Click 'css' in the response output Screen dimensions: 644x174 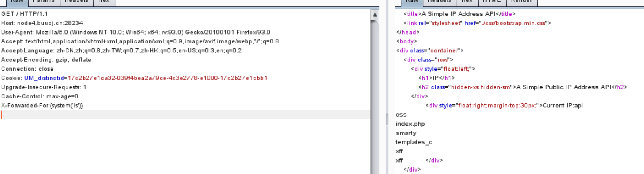click(401, 115)
